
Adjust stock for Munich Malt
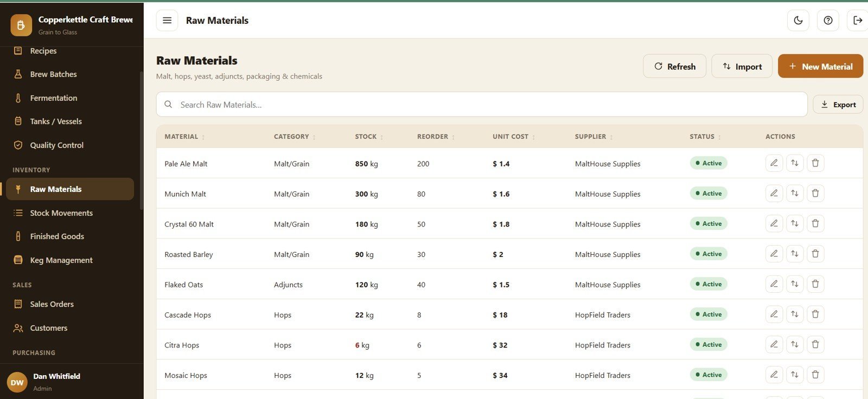[795, 194]
